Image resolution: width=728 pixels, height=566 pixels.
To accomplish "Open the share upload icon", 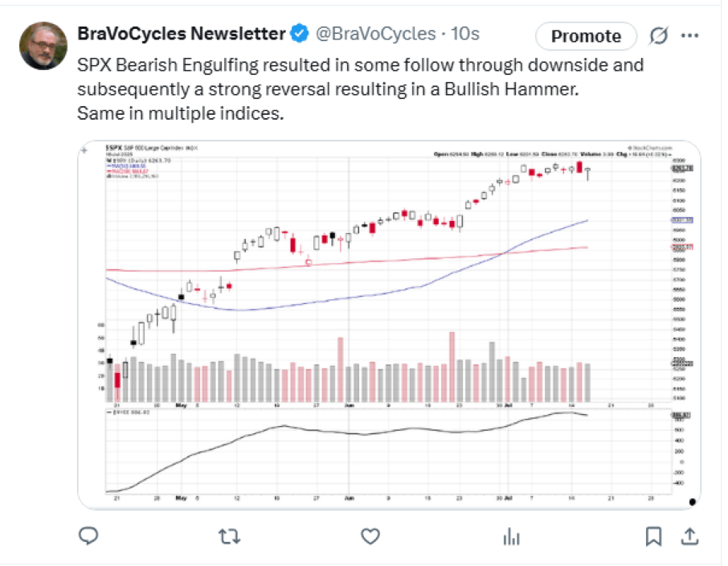I will coord(690,535).
